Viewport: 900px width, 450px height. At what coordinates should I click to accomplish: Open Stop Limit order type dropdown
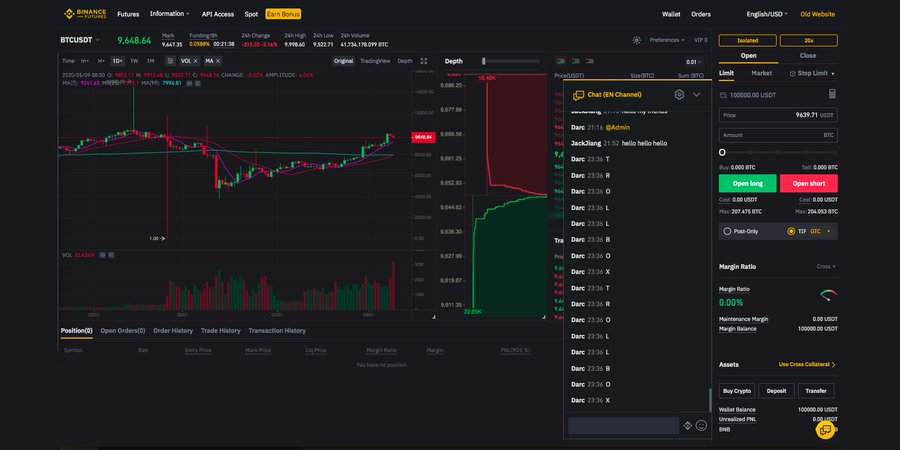click(816, 73)
